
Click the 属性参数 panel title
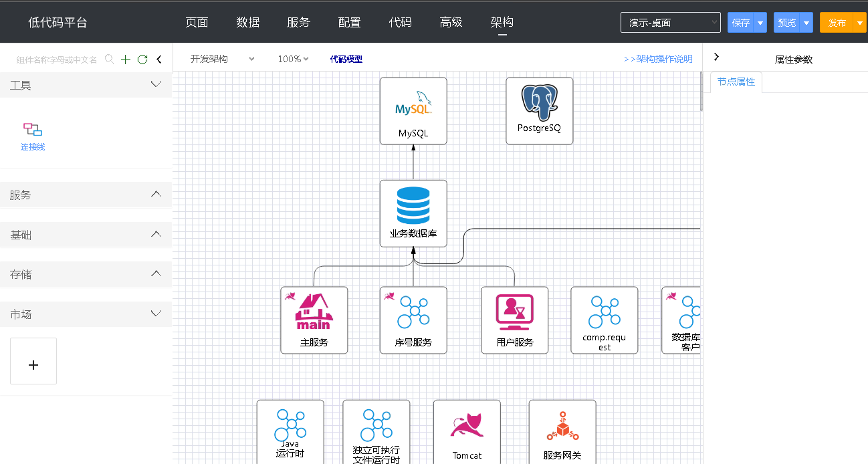point(794,60)
